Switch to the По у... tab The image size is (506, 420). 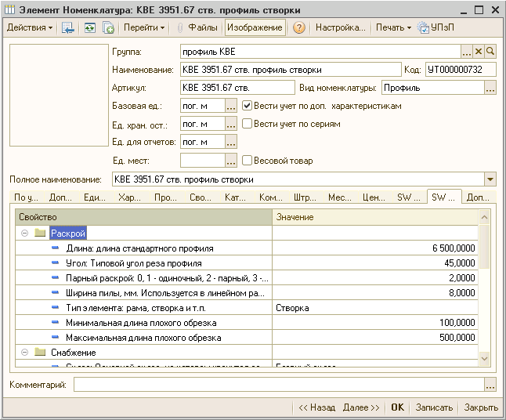click(x=27, y=197)
